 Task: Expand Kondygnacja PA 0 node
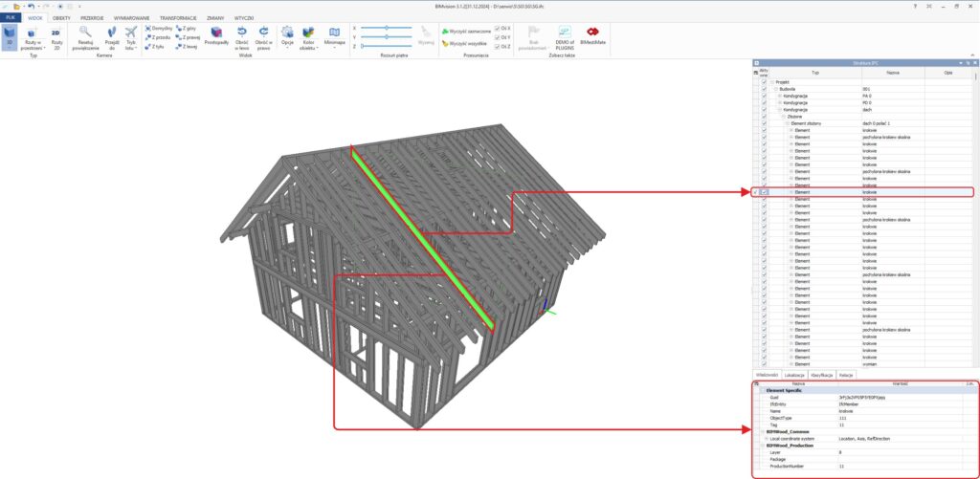click(x=779, y=96)
